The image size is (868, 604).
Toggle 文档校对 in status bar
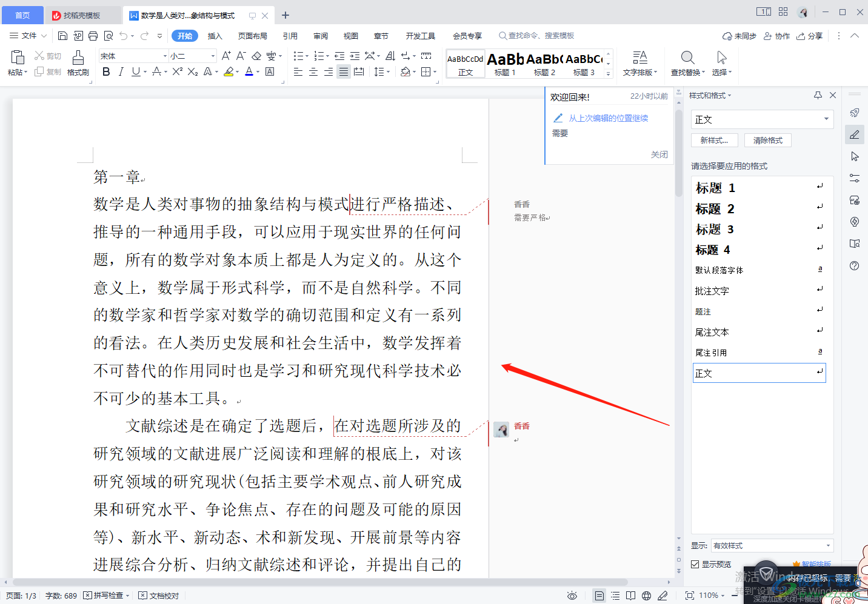(x=158, y=596)
